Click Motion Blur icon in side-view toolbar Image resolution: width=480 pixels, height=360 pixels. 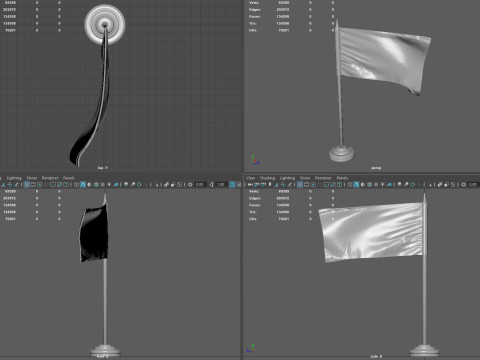pos(406,184)
